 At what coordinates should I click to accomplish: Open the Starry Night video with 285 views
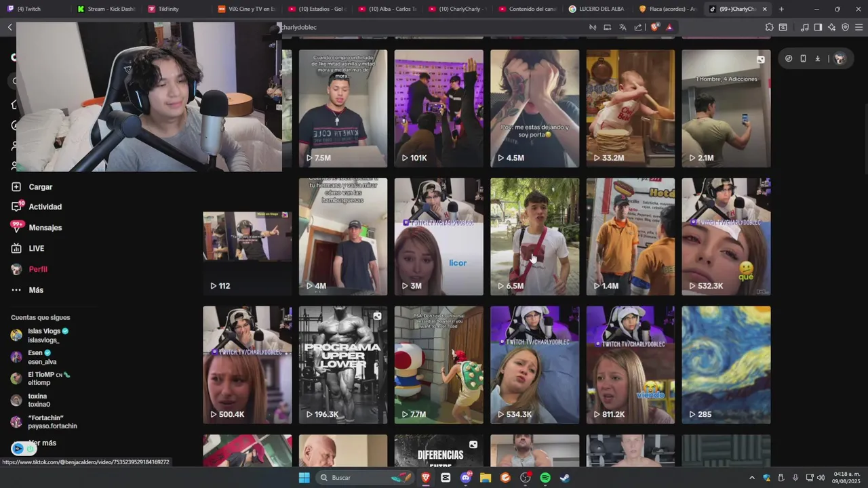coord(726,365)
